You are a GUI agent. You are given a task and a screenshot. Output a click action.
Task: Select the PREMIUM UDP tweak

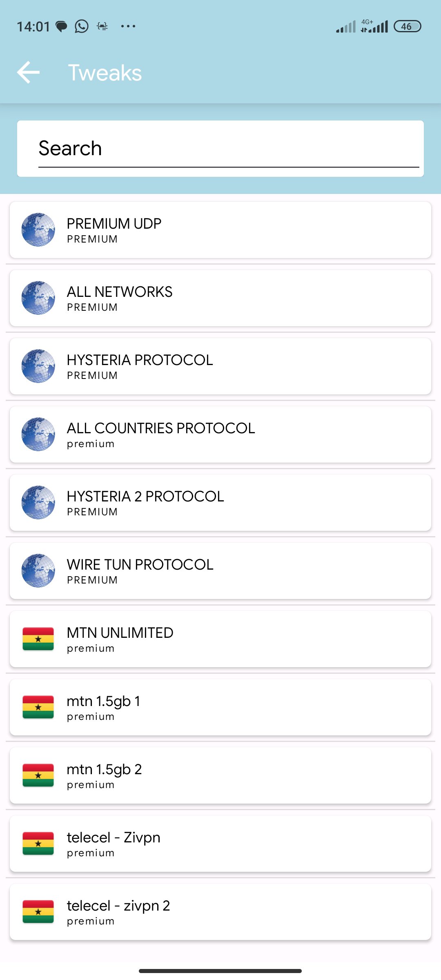(x=220, y=230)
